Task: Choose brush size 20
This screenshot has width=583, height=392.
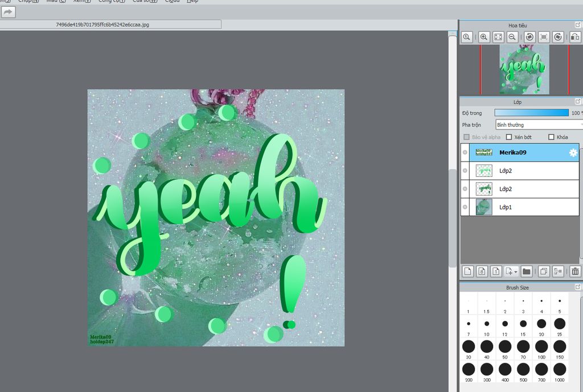Action: pyautogui.click(x=541, y=327)
